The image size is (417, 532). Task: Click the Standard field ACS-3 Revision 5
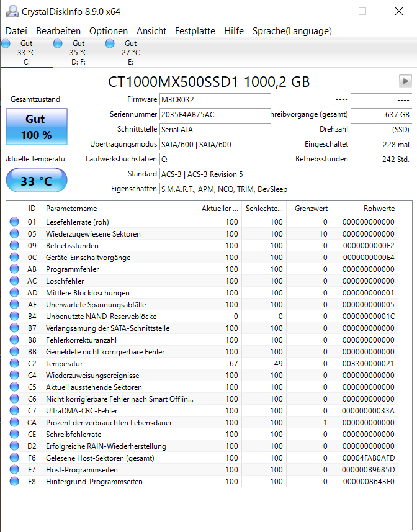(286, 174)
